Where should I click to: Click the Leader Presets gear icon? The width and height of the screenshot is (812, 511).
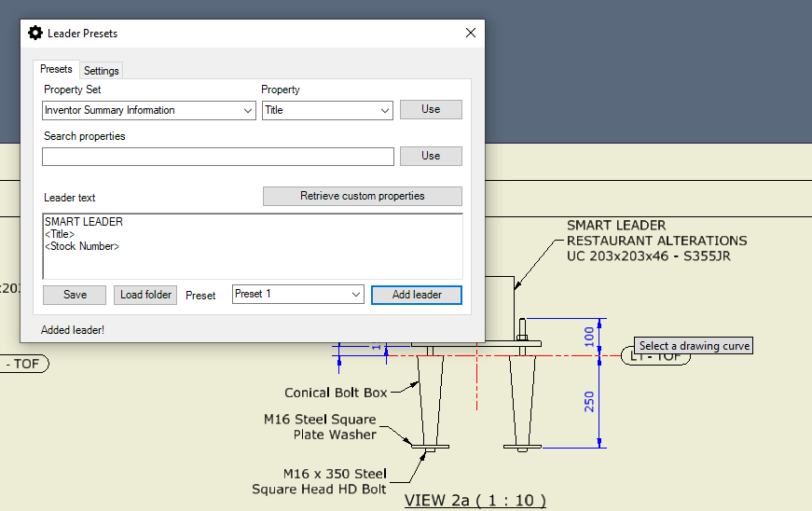[35, 34]
